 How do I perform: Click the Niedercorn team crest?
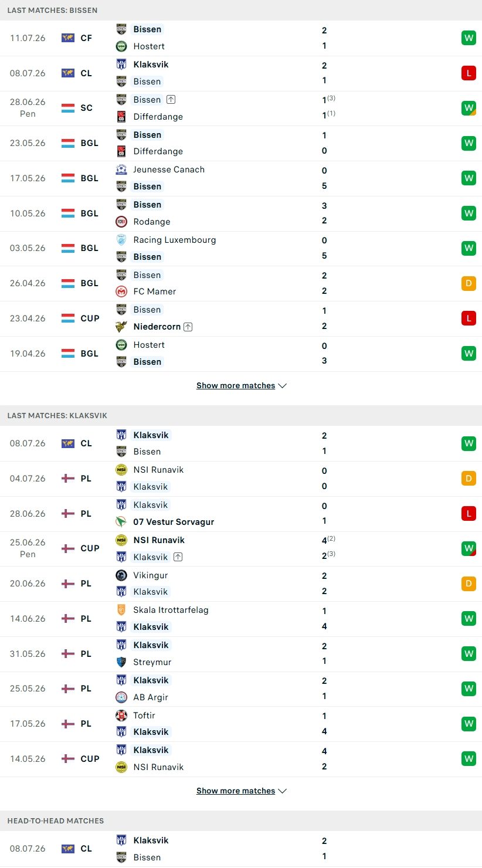coord(121,327)
